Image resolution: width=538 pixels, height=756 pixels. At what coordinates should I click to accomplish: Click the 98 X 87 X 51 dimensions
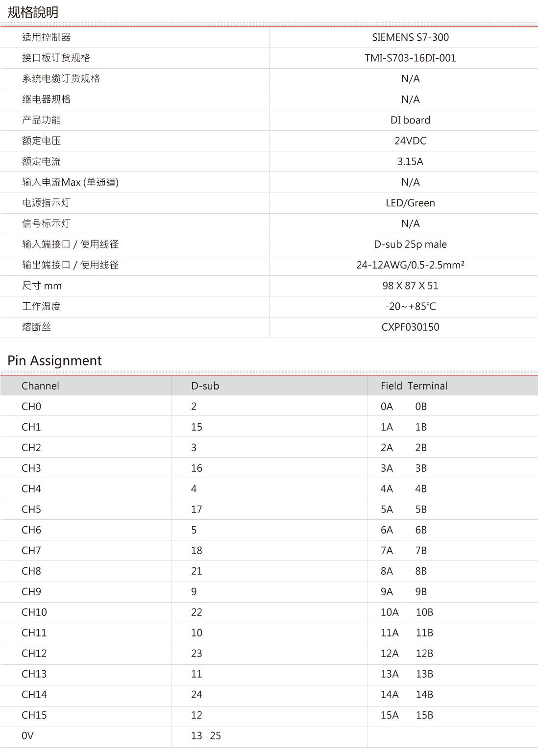pyautogui.click(x=410, y=286)
